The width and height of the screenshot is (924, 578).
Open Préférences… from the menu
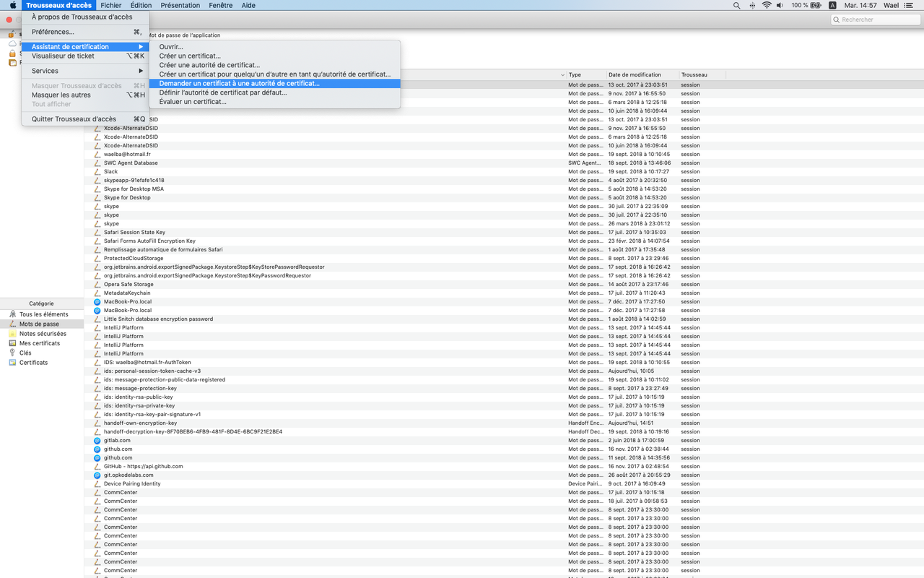coord(86,32)
